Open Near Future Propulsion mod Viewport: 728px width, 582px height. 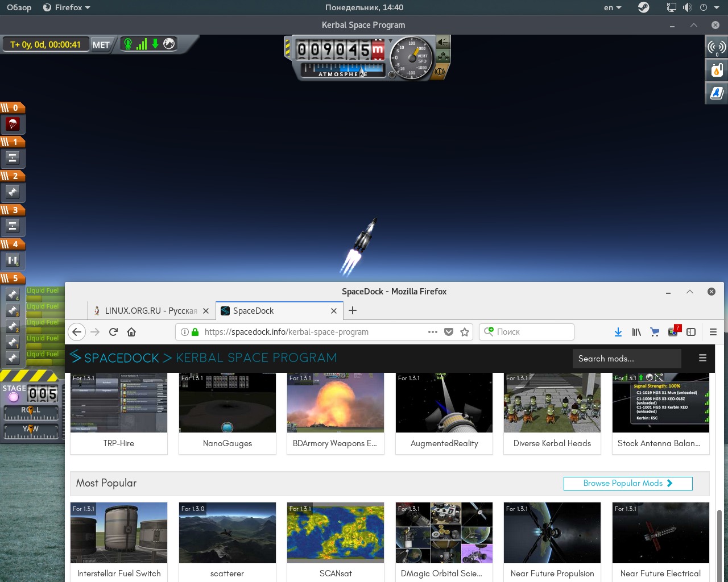(552, 542)
